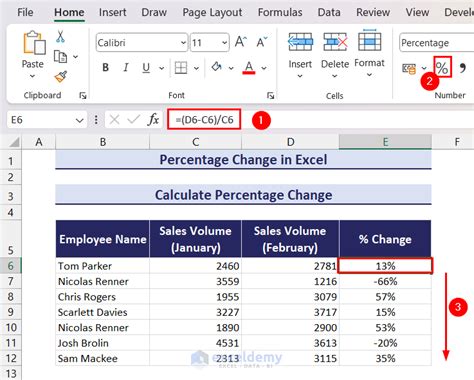This screenshot has height=380, width=474.
Task: Click the Paste clipboard icon
Action: point(34,43)
